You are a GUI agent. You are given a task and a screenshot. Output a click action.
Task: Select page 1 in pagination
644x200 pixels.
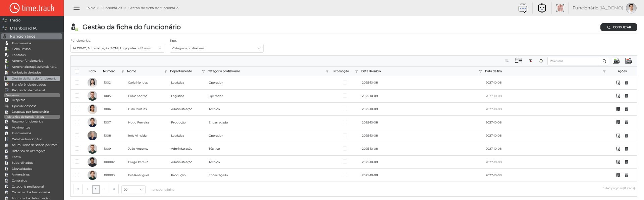pyautogui.click(x=96, y=189)
